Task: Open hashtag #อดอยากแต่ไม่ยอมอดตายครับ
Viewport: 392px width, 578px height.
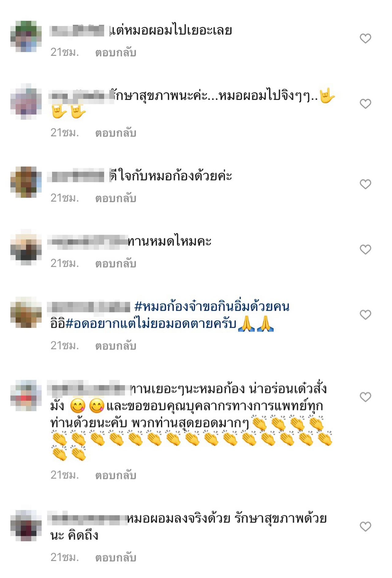Action: click(x=151, y=324)
